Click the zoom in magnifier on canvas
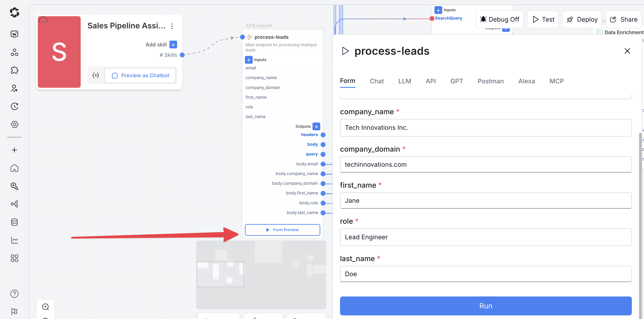 [x=45, y=307]
